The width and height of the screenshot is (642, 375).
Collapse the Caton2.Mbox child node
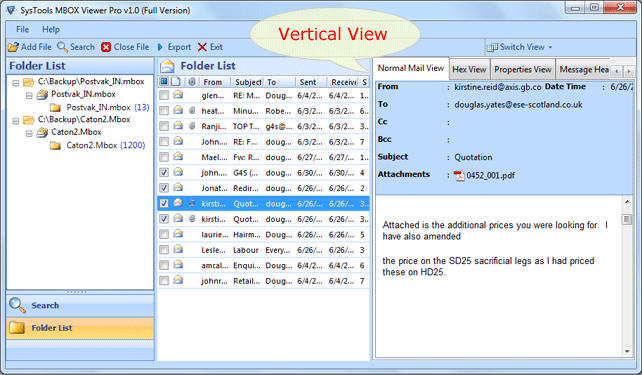coord(29,133)
